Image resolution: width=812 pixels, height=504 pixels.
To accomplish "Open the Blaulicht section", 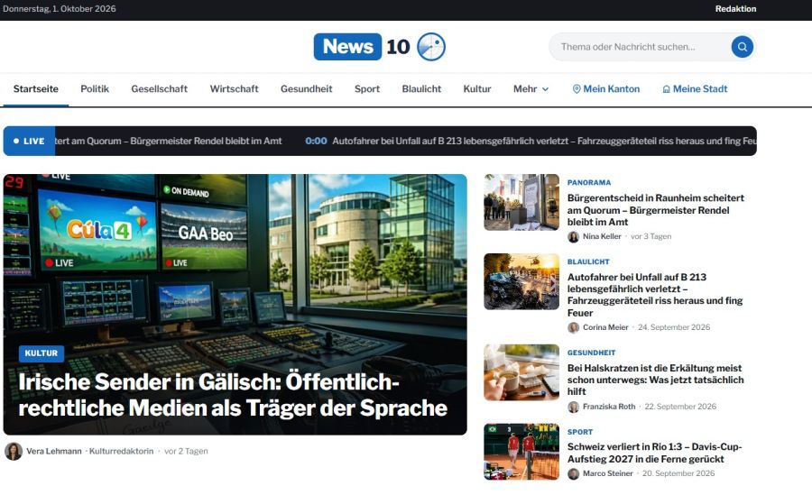I will click(x=421, y=89).
